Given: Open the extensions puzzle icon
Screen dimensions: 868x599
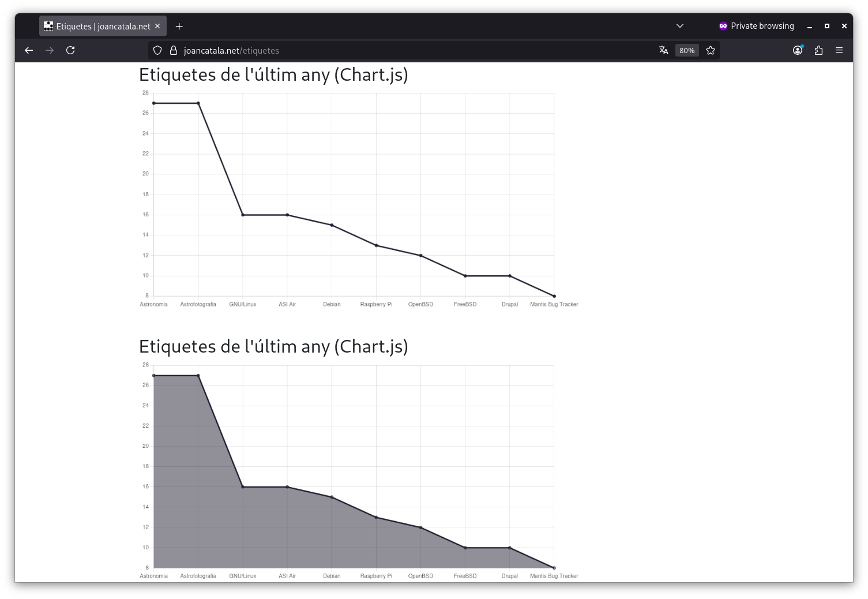Looking at the screenshot, I should pyautogui.click(x=818, y=50).
